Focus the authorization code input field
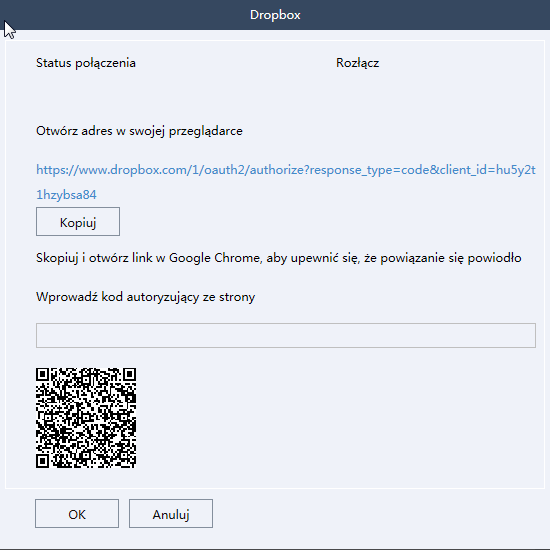The width and height of the screenshot is (550, 550). point(286,335)
